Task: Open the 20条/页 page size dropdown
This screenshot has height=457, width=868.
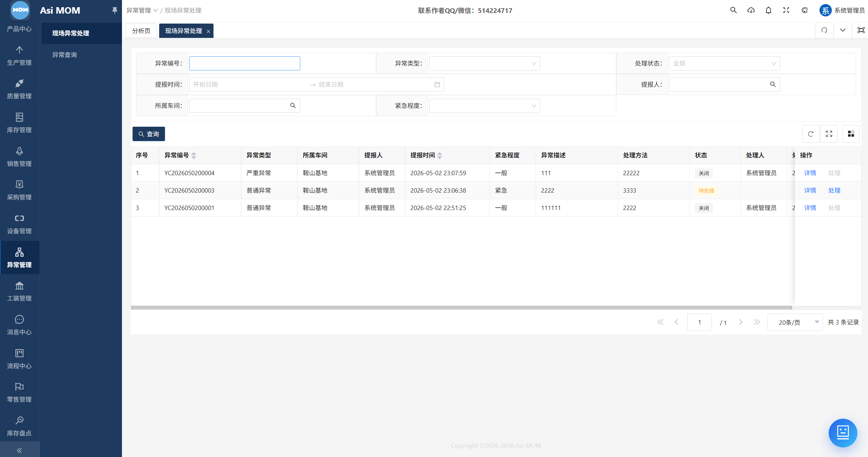Action: coord(795,322)
